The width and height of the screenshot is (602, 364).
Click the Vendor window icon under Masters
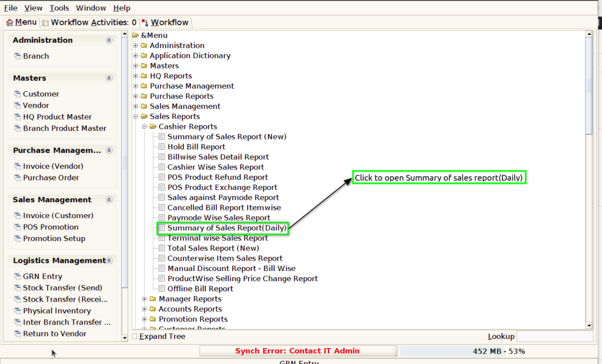18,105
